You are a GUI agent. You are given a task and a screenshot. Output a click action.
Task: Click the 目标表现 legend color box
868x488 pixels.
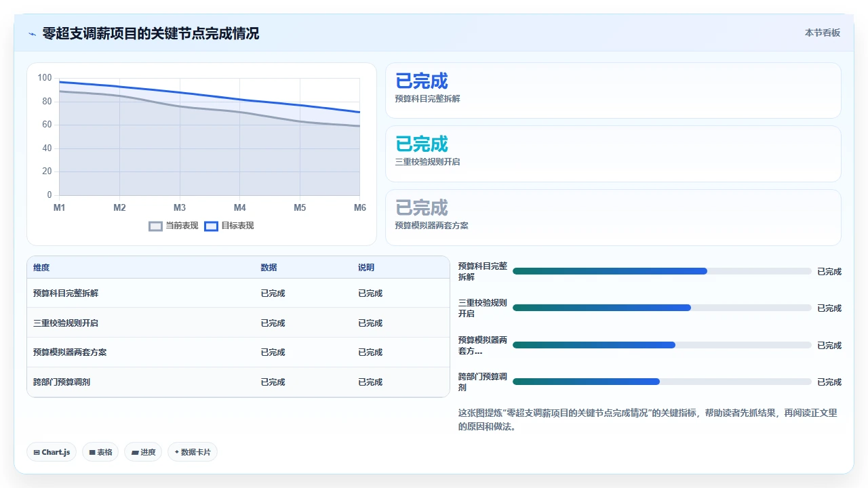coord(211,226)
